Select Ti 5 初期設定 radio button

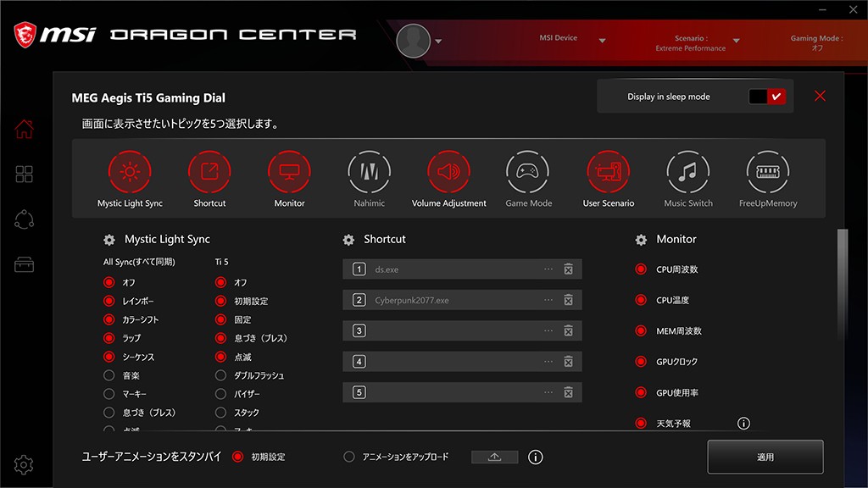point(221,301)
